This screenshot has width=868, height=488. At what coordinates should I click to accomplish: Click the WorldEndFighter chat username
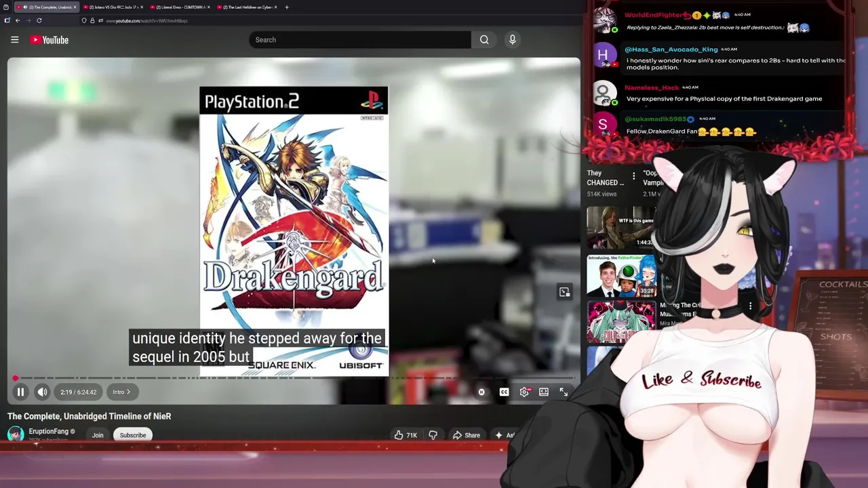click(653, 15)
